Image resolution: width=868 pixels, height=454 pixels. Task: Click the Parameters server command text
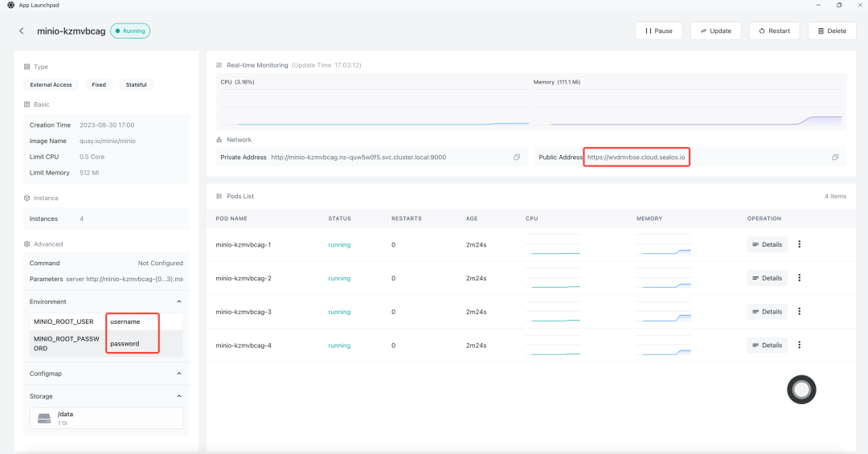[x=125, y=279]
